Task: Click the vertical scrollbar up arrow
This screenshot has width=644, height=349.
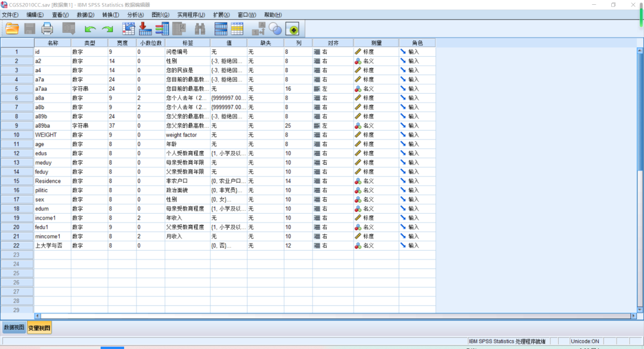Action: click(640, 51)
